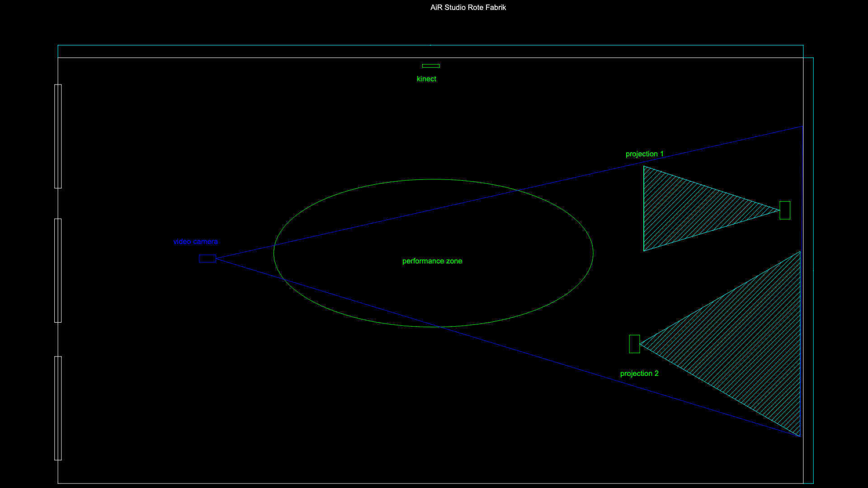Select the 'video camera' blue label

pyautogui.click(x=195, y=242)
